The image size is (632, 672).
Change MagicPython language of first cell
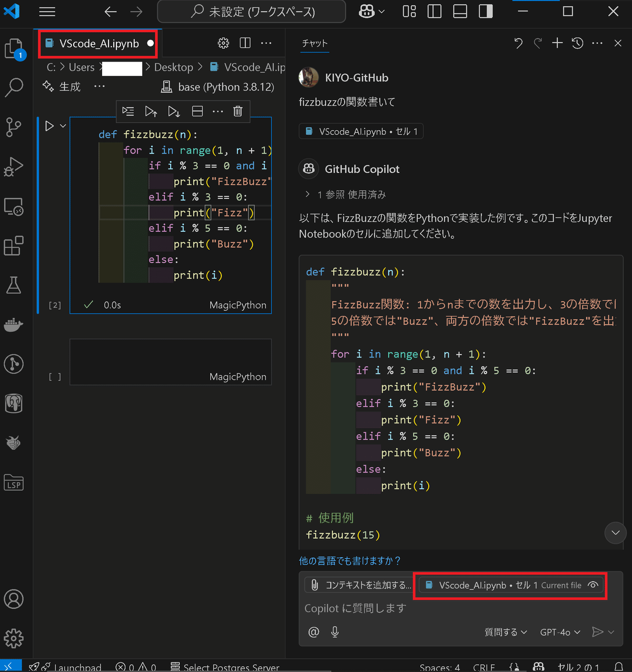(x=238, y=305)
